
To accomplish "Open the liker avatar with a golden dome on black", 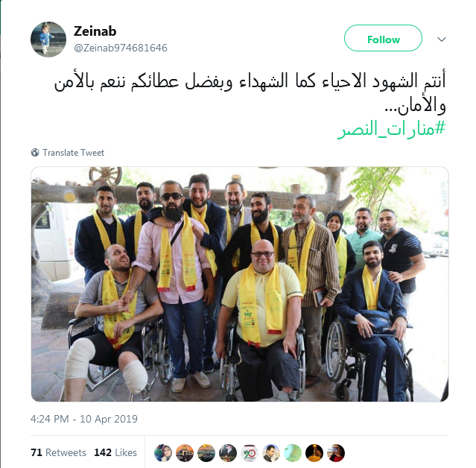I will pos(314,453).
